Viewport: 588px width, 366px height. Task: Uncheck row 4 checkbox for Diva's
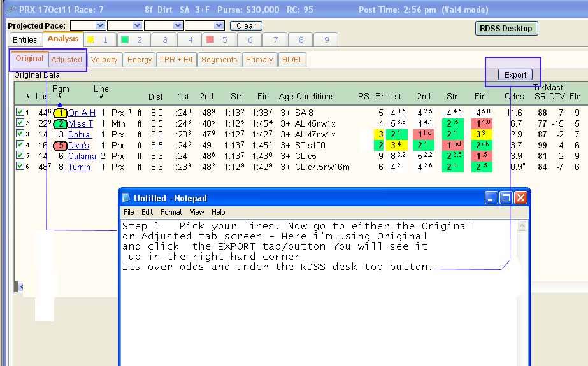click(x=20, y=144)
